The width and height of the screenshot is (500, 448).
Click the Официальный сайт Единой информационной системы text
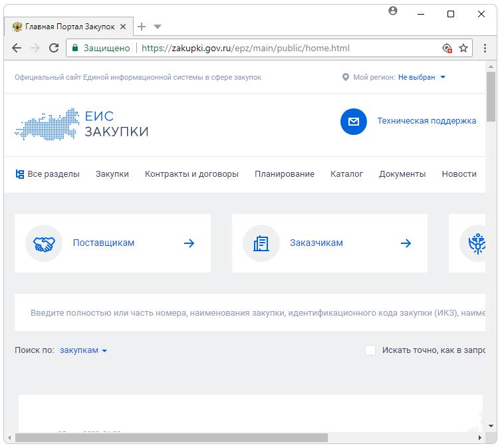138,77
